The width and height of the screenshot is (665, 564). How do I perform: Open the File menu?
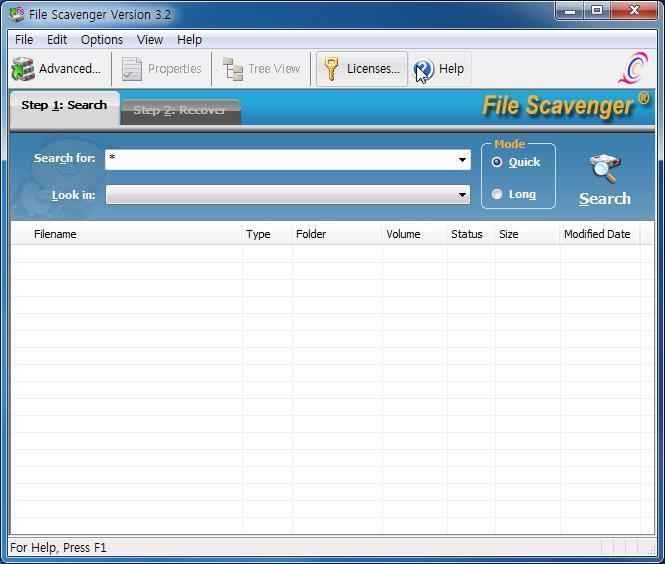click(x=24, y=40)
